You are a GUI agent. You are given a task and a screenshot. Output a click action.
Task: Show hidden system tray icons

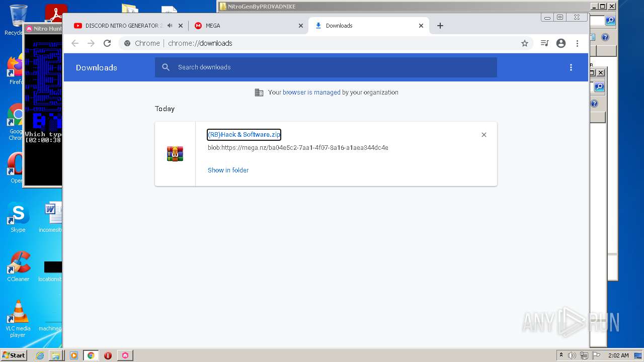[x=561, y=355]
